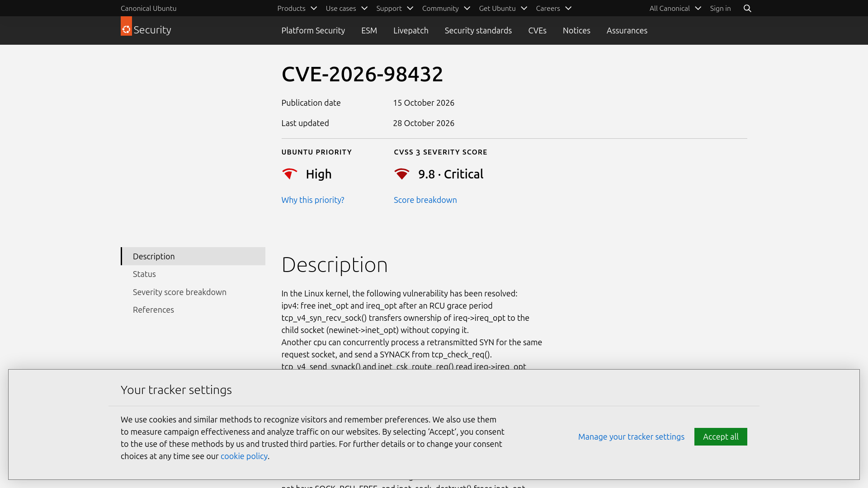This screenshot has height=488, width=868.
Task: Expand the Get Ubuntu dropdown
Action: point(503,8)
